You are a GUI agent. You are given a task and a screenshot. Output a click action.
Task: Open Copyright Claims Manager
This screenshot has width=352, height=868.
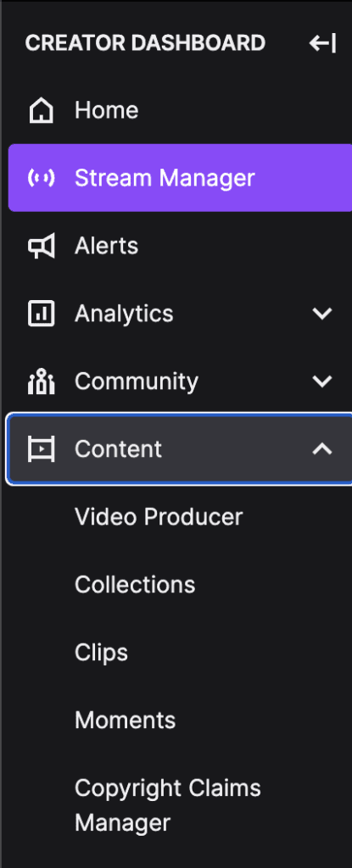click(x=168, y=805)
